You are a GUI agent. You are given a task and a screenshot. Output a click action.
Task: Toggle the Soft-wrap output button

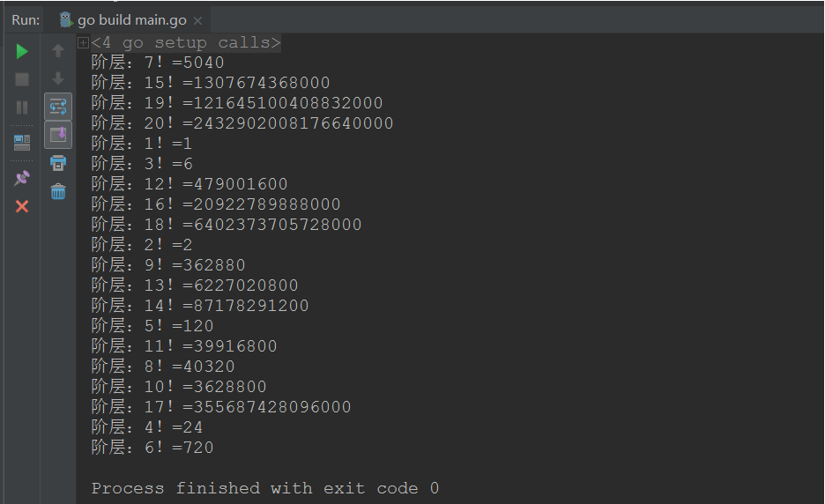[58, 107]
